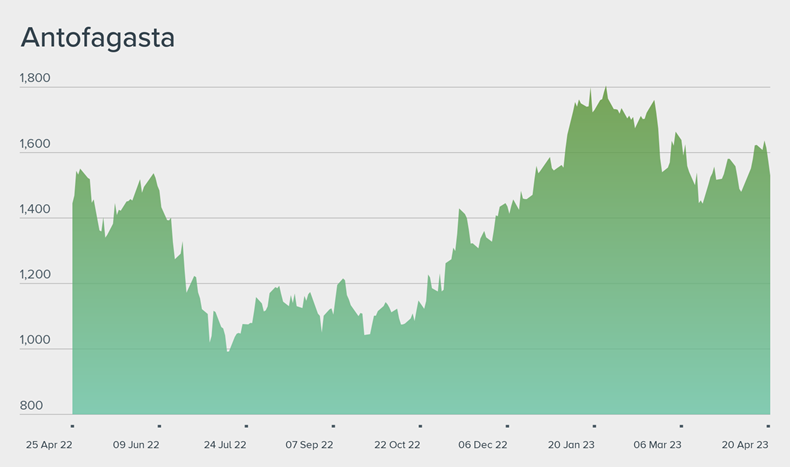The width and height of the screenshot is (790, 467).
Task: Click the 20 Jan 23 date label
Action: [570, 444]
